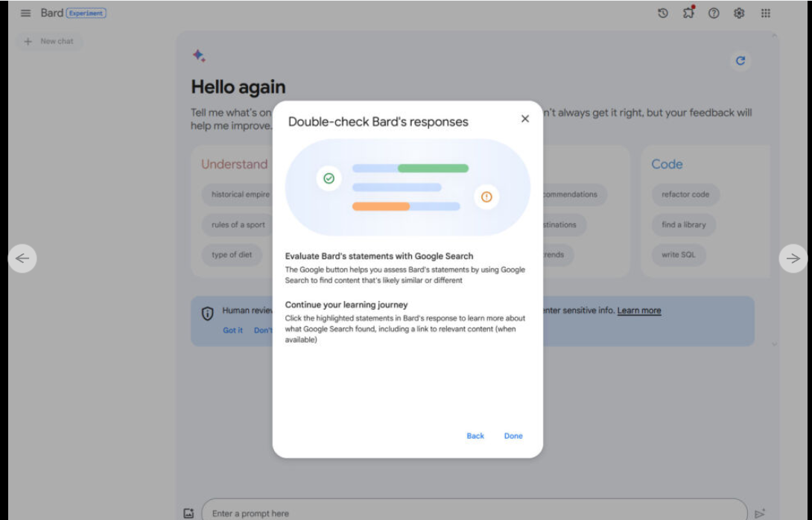
Task: Open the hamburger main menu
Action: coord(25,13)
